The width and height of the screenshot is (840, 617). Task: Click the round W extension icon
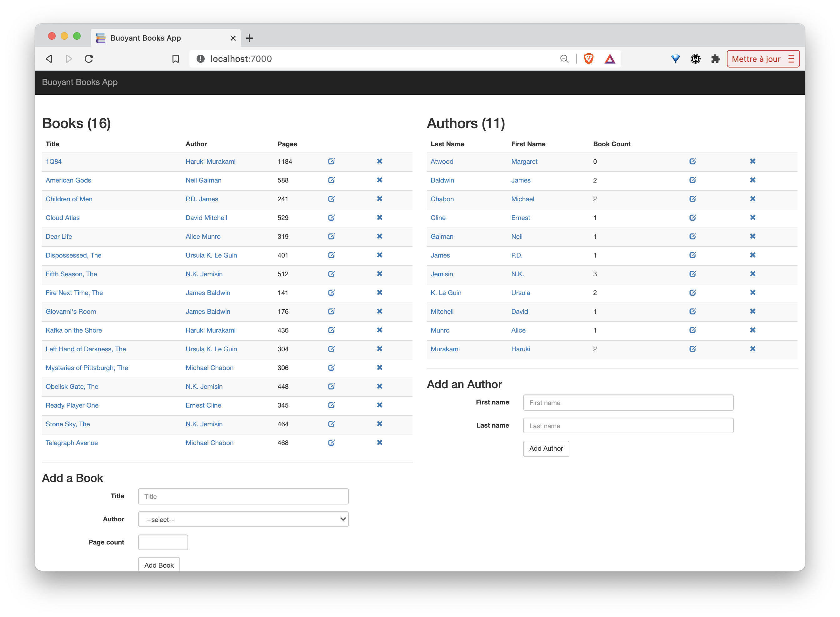[x=695, y=59]
